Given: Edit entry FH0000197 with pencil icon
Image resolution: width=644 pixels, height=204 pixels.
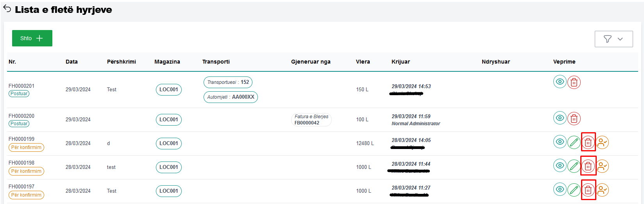Looking at the screenshot, I should (574, 190).
